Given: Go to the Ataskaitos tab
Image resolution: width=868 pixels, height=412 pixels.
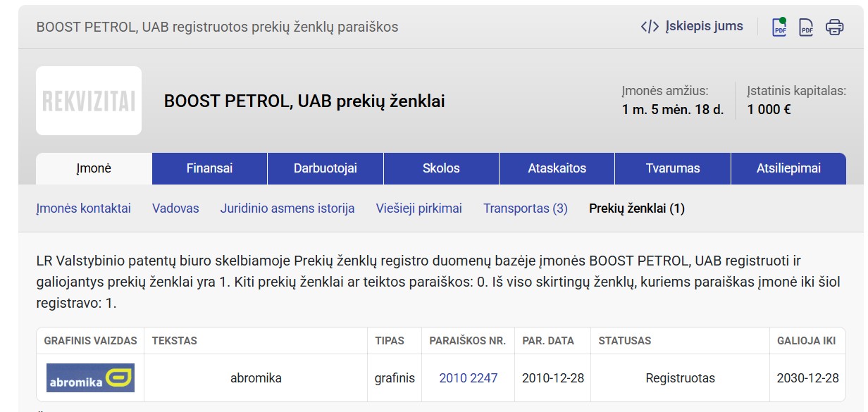Looking at the screenshot, I should pyautogui.click(x=557, y=168).
